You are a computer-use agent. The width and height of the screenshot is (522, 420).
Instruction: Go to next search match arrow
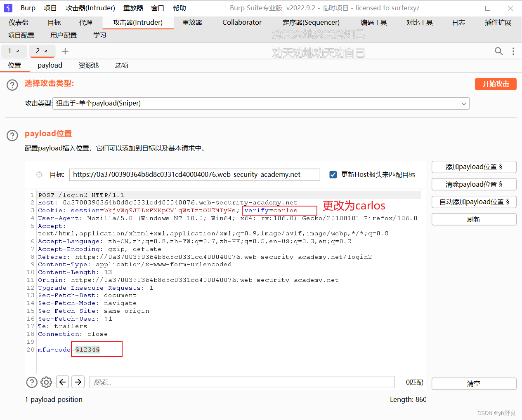(78, 382)
